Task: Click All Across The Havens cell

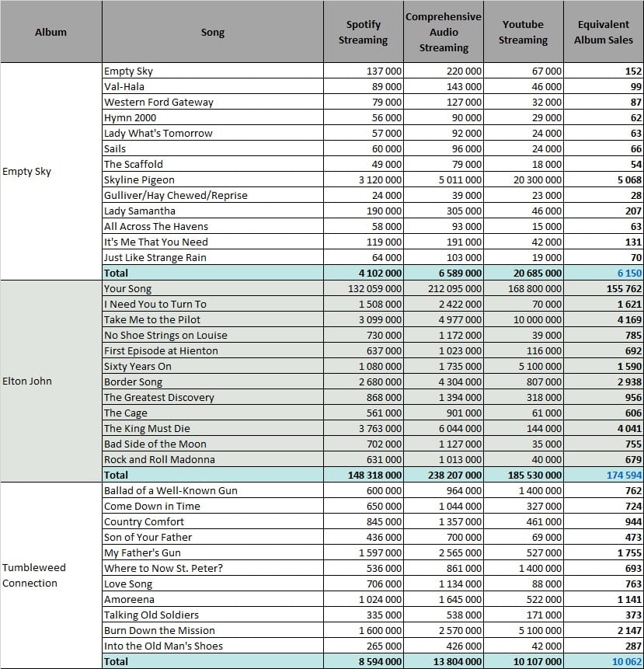Action: pos(212,227)
